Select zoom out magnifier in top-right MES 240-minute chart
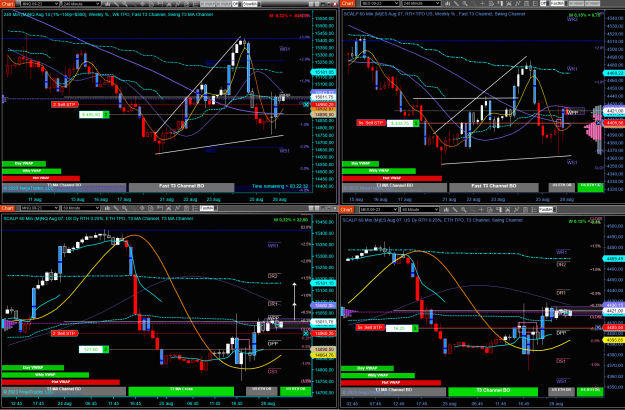The width and height of the screenshot is (625, 410). (474, 4)
